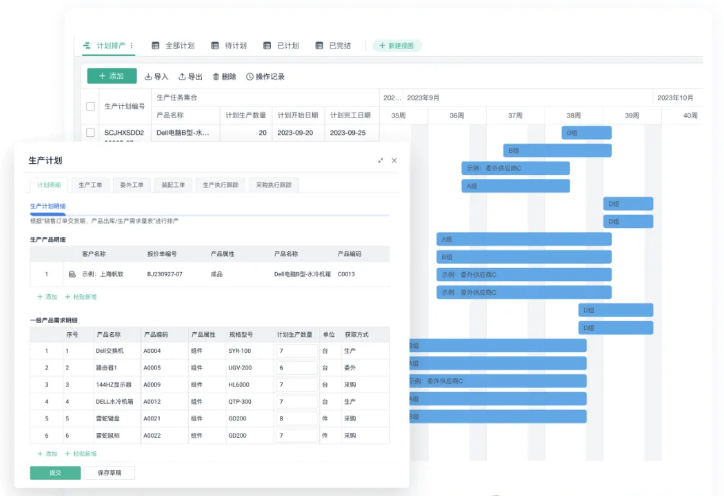This screenshot has height=503, width=724.
Task: Click the green 添加 button in toolbar
Action: pyautogui.click(x=111, y=76)
